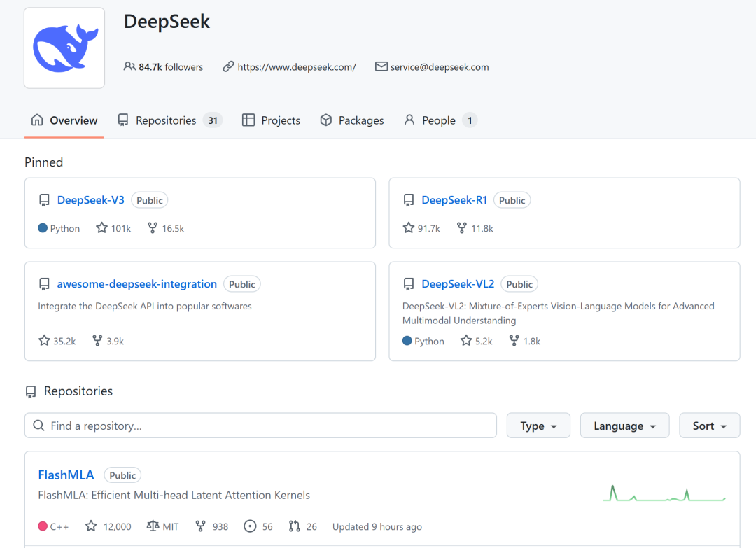Focus the Find a repository search field
Image resolution: width=756 pixels, height=548 pixels.
pos(260,425)
